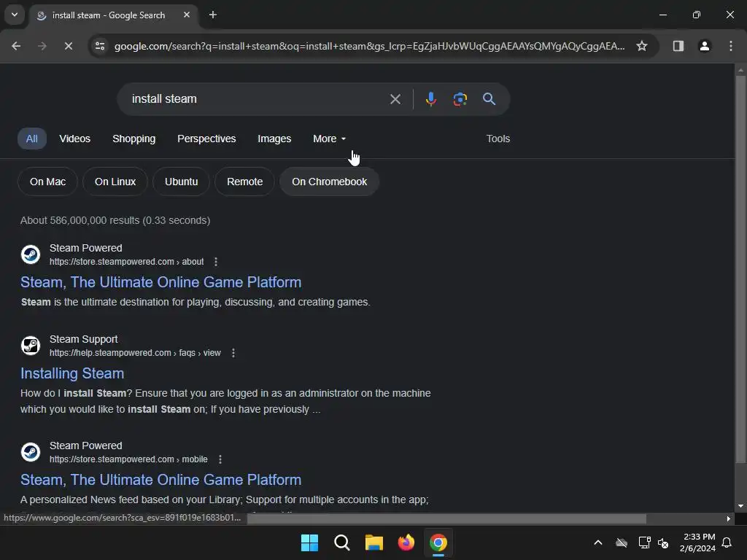Viewport: 747px width, 560px height.
Task: Click the install steam search field
Action: tap(258, 99)
